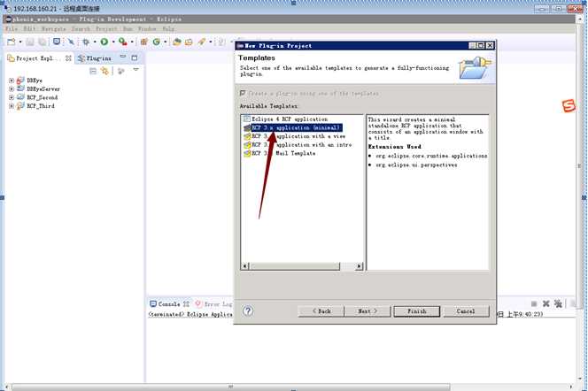
Task: Click the wizard Help question mark icon
Action: point(248,310)
